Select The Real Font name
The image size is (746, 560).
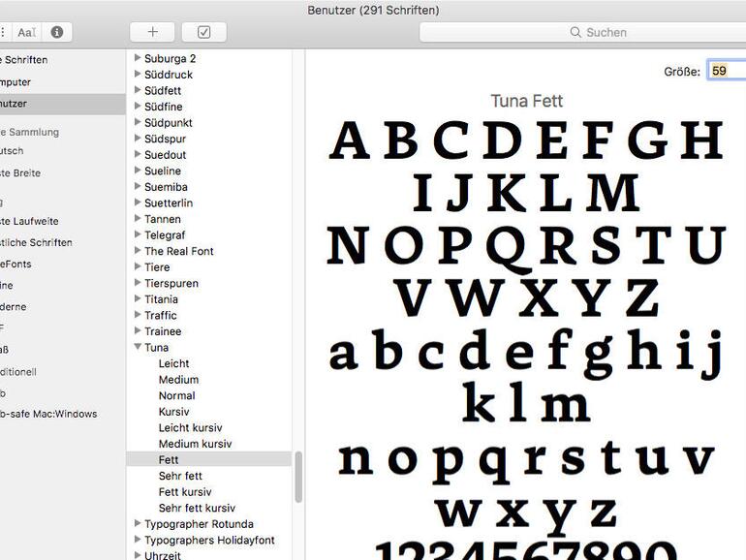point(179,251)
